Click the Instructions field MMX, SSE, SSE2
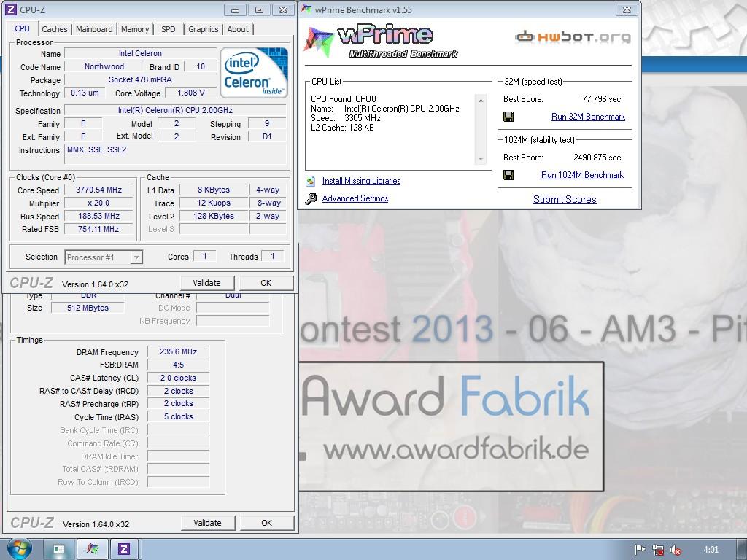Viewport: 747px width, 560px height. (x=175, y=154)
